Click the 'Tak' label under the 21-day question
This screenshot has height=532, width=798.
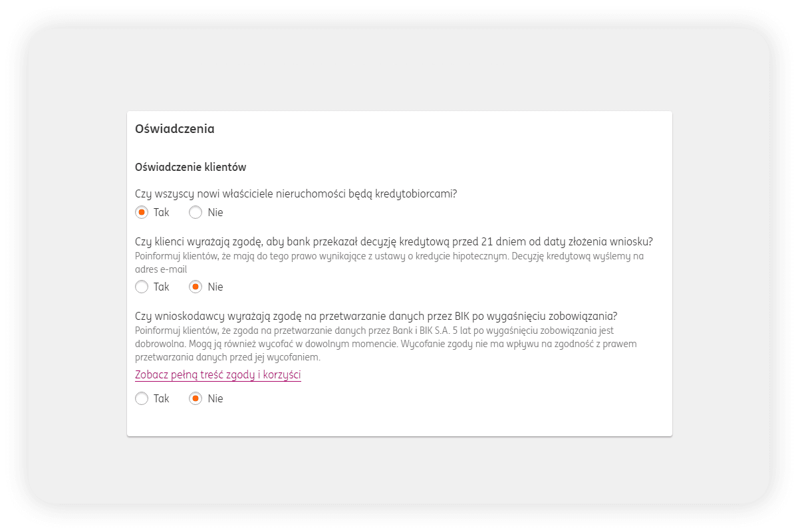tap(162, 287)
